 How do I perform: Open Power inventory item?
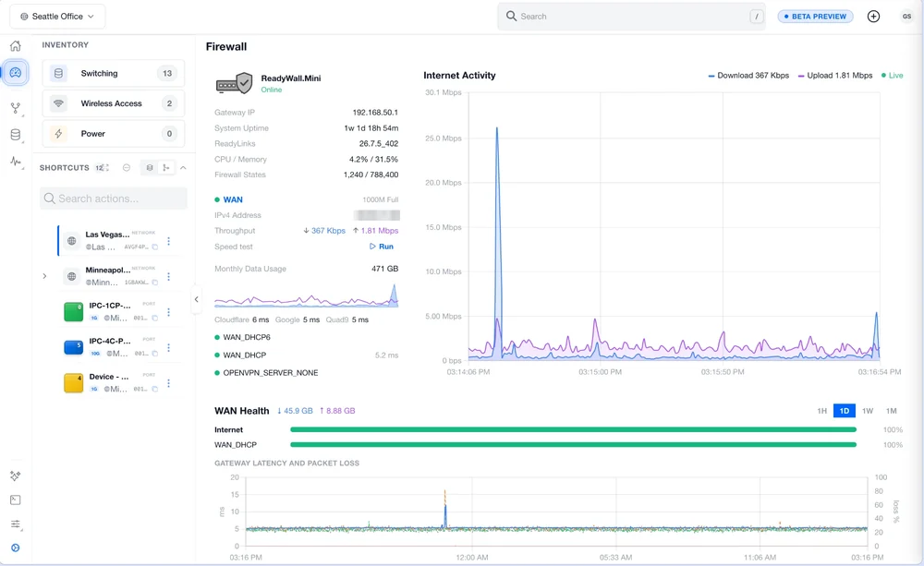tap(113, 134)
